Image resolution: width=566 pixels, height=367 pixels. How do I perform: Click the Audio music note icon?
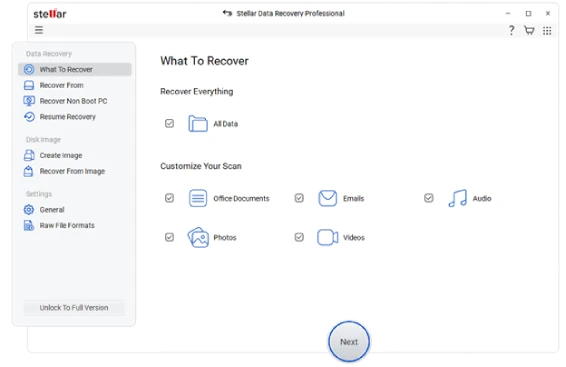click(x=457, y=198)
